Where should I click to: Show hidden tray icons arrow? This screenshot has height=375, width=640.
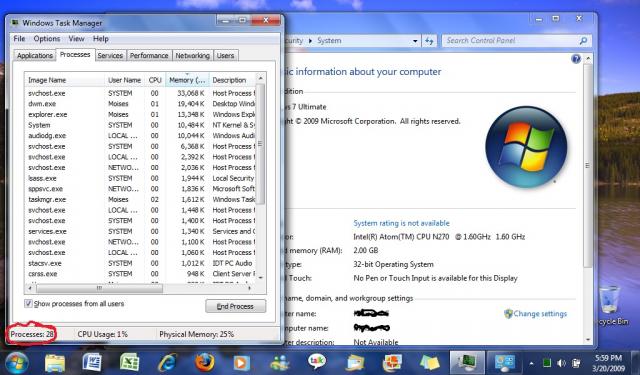pos(531,363)
